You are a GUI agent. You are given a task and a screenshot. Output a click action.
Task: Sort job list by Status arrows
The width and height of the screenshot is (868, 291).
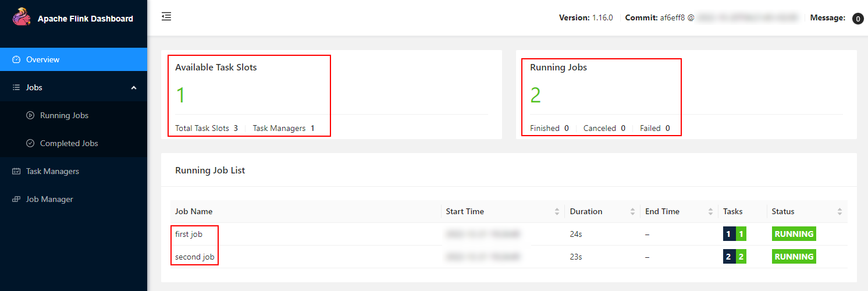click(x=839, y=212)
